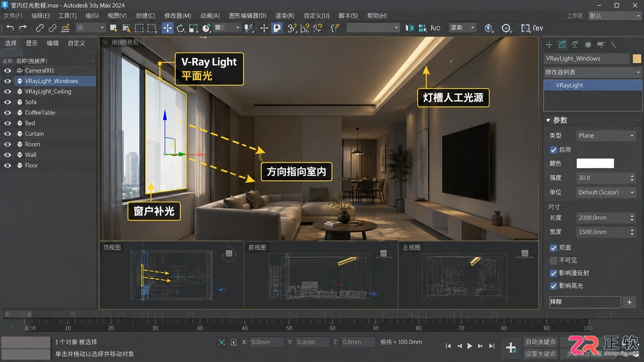Activate the Select and Move tool
Viewport: 644px width, 362px height.
[x=167, y=28]
